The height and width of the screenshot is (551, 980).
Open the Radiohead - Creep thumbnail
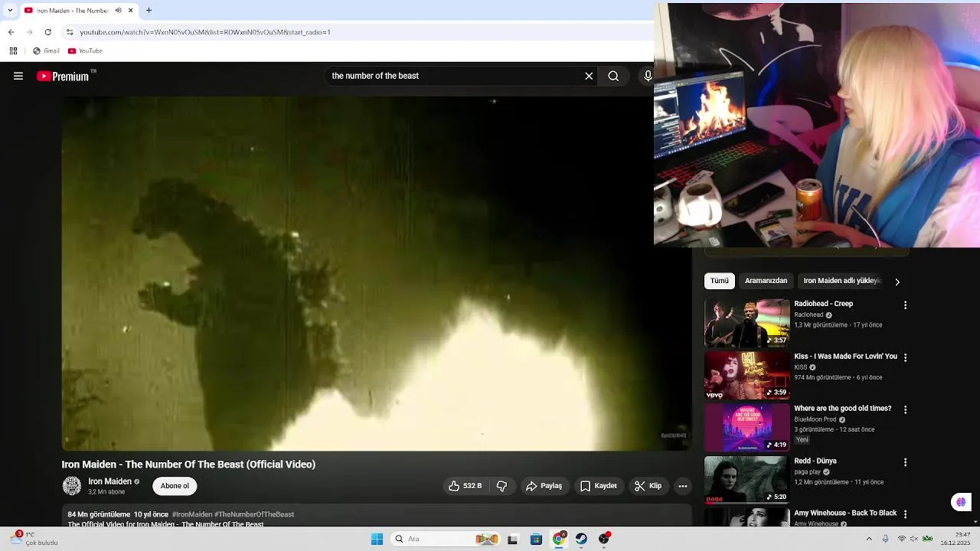tap(746, 323)
